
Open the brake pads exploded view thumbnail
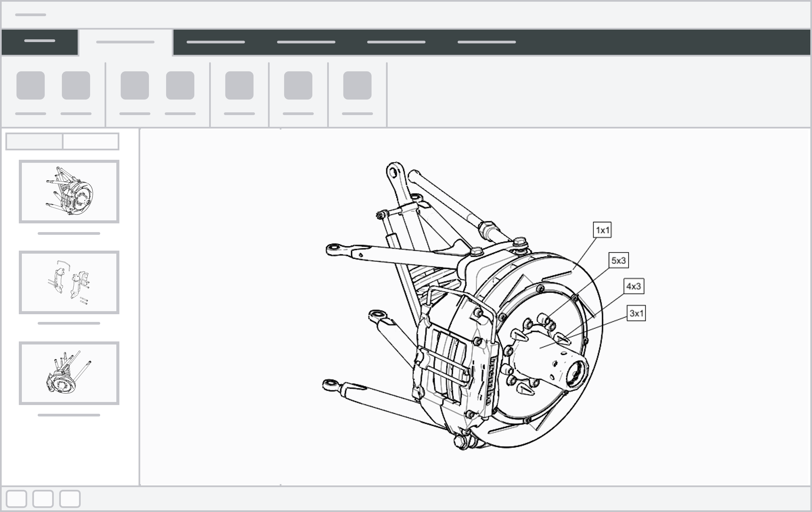pos(69,282)
